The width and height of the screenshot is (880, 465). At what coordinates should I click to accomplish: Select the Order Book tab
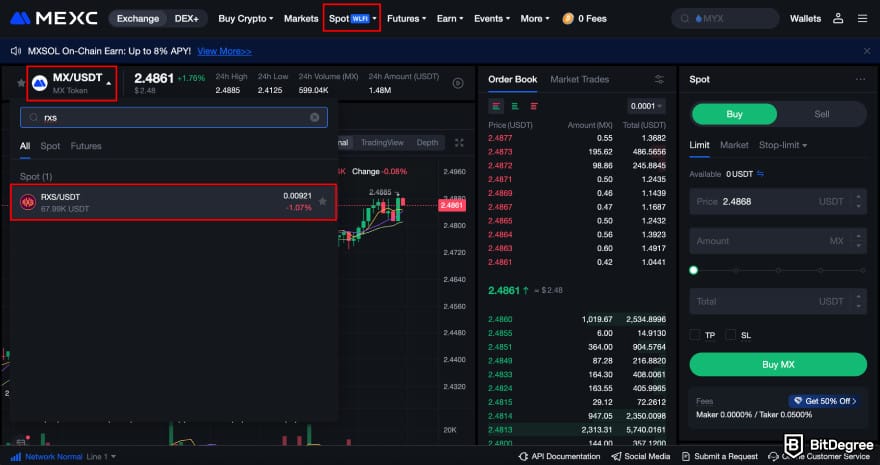512,80
